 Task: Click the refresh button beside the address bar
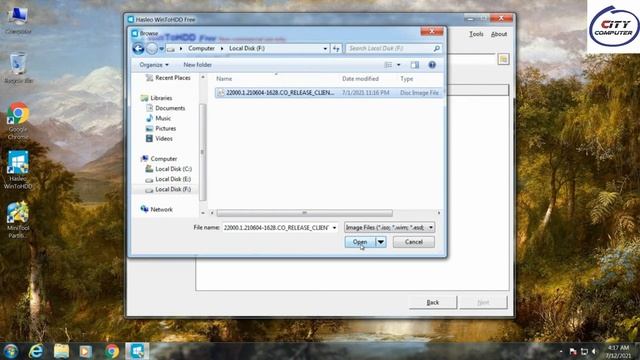pyautogui.click(x=336, y=49)
